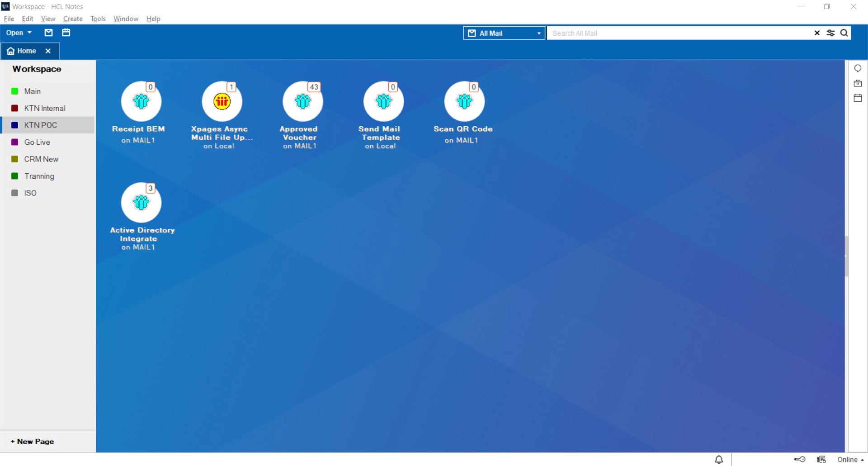Viewport: 868px width, 466px height.
Task: Open the Approved Voucher application icon
Action: coord(302,101)
